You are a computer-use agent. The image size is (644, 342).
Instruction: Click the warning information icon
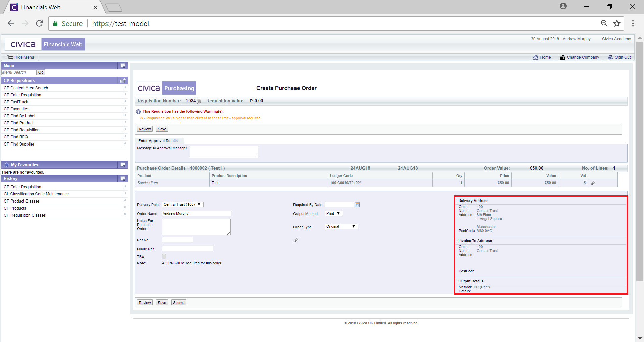[138, 112]
